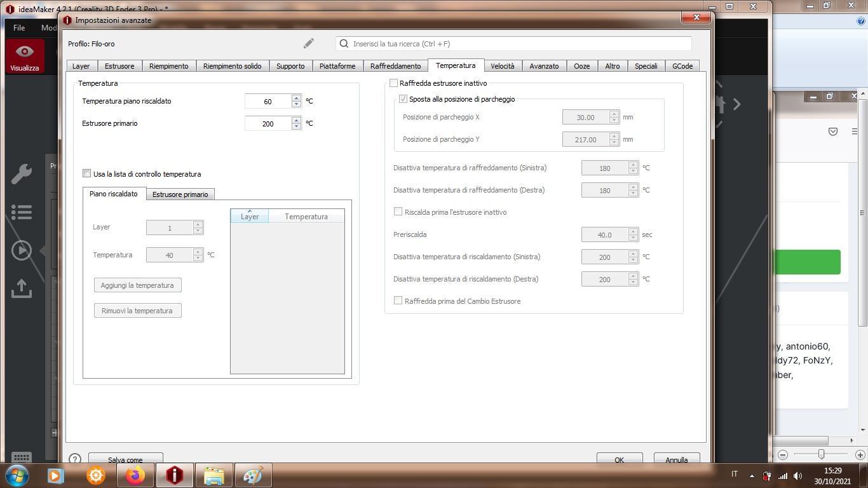Click the upload export icon in sidebar
This screenshot has height=488, width=868.
point(22,288)
